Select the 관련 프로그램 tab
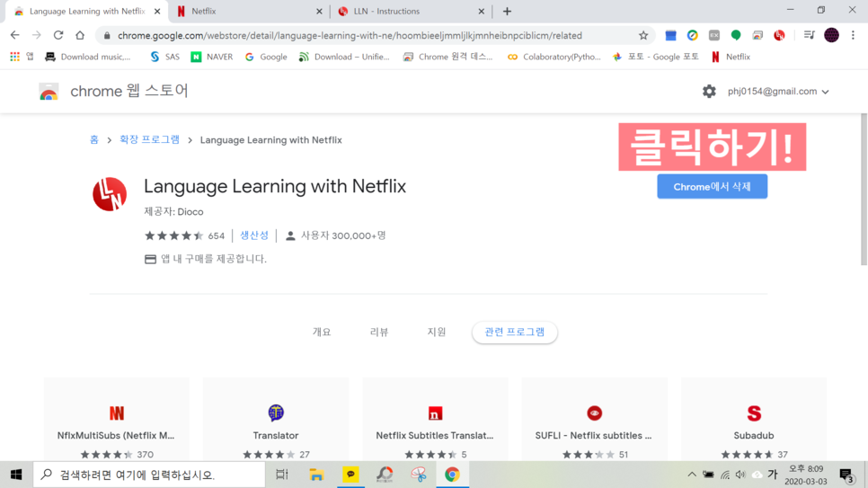868x488 pixels. point(514,333)
